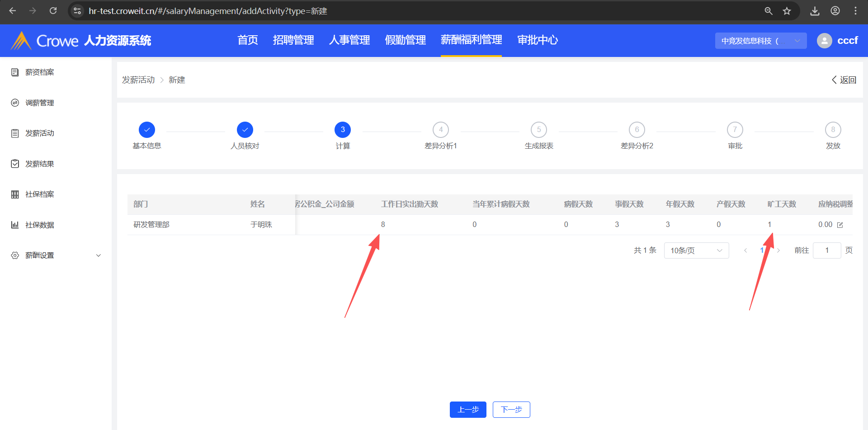Open the 社保数据 chart icon
This screenshot has width=868, height=430.
15,225
